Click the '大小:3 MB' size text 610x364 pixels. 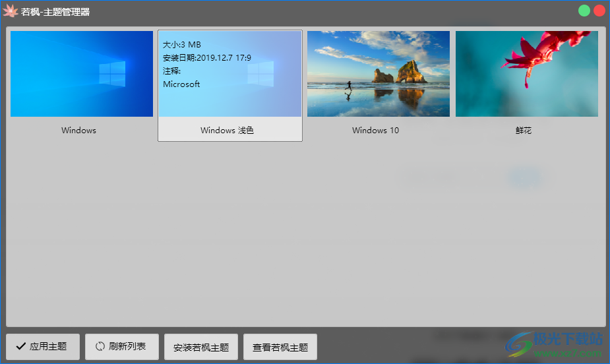pyautogui.click(x=181, y=45)
